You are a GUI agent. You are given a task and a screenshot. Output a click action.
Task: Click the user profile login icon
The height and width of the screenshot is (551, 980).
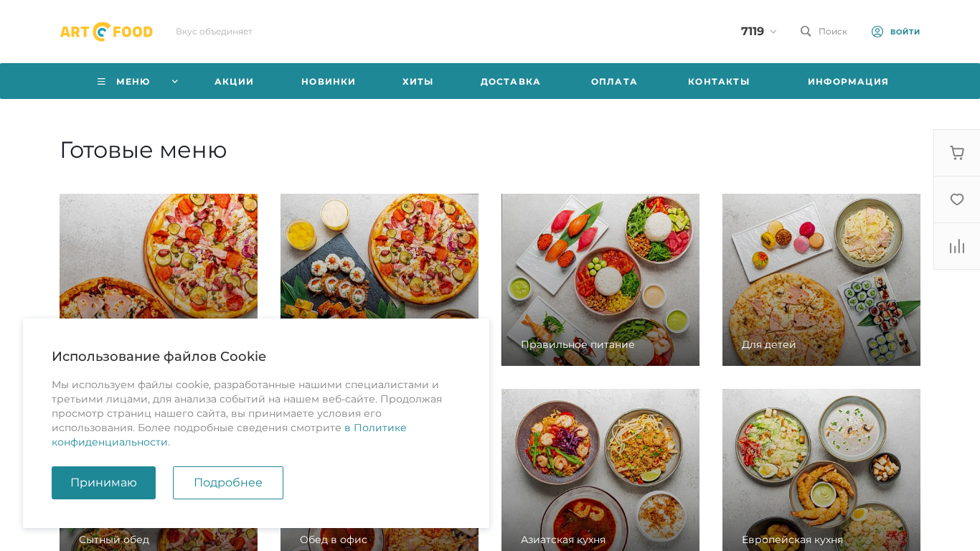coord(877,32)
